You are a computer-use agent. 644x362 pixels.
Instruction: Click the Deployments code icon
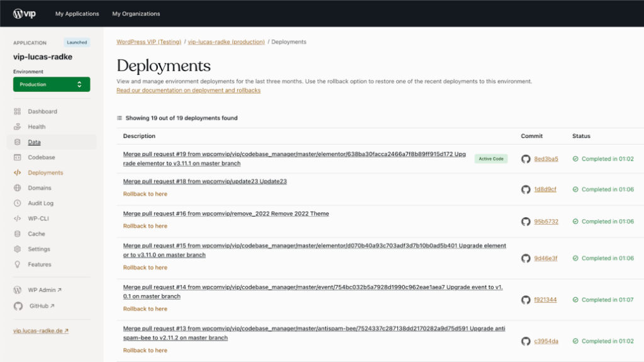pyautogui.click(x=17, y=173)
